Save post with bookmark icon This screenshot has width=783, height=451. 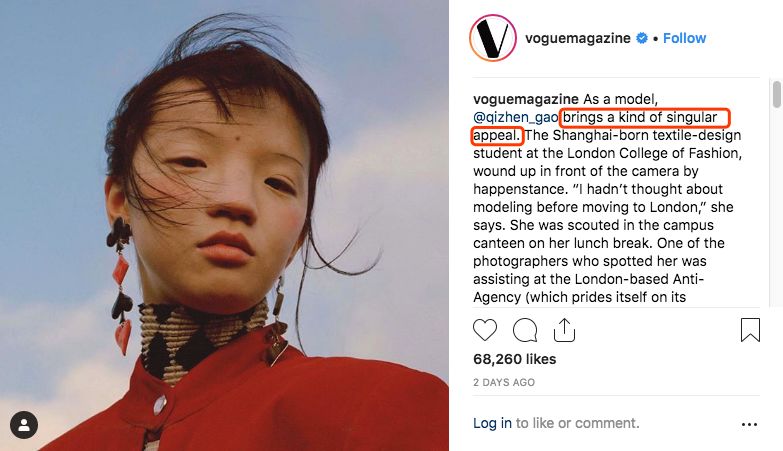point(750,330)
